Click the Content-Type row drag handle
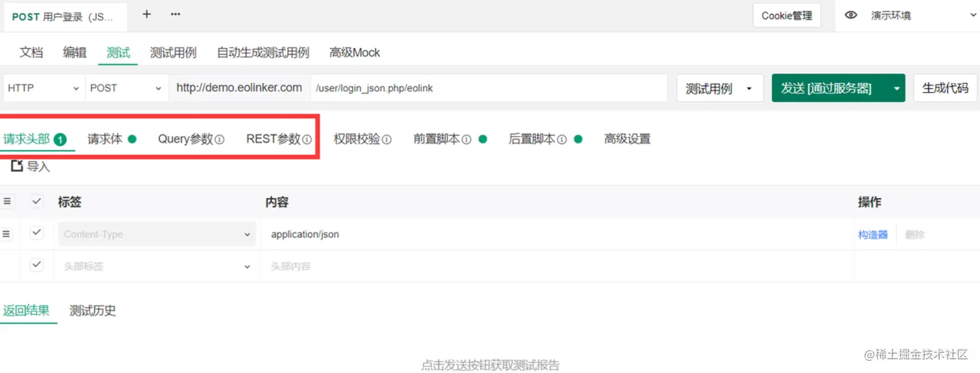Image resolution: width=980 pixels, height=373 pixels. [7, 234]
